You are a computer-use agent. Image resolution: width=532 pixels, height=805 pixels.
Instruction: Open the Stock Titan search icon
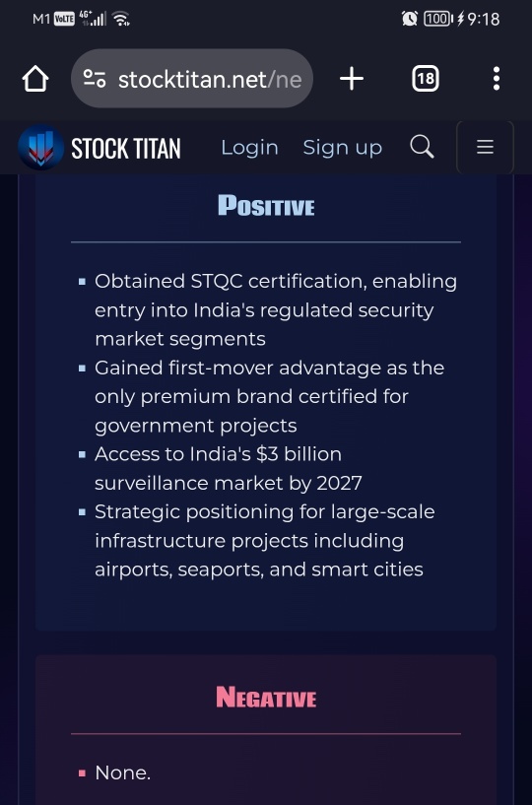click(422, 147)
